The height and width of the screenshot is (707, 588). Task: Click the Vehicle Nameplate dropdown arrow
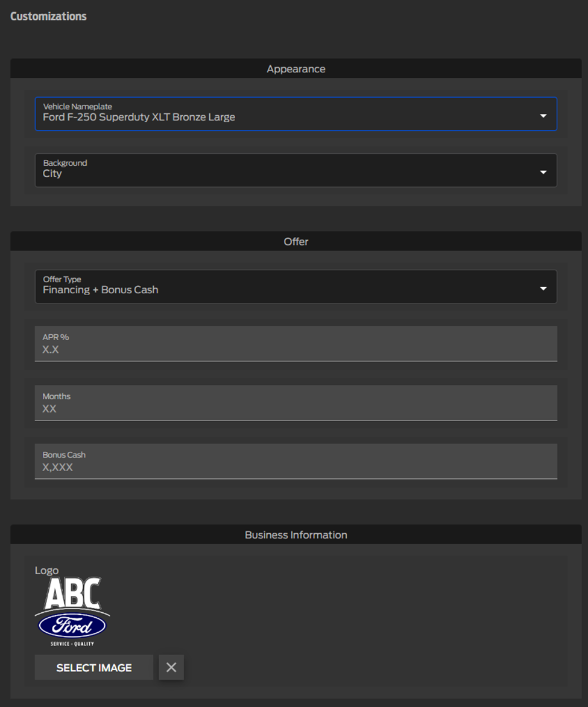(x=543, y=116)
